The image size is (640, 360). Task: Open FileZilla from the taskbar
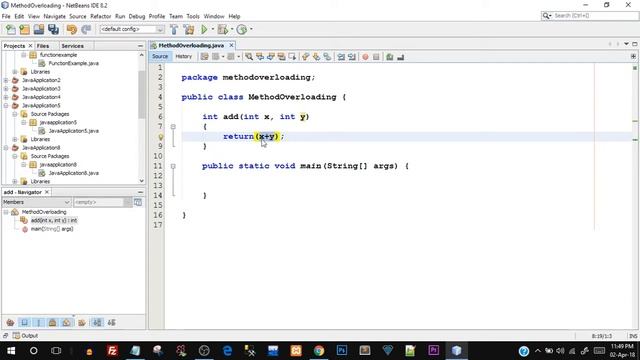[112, 351]
